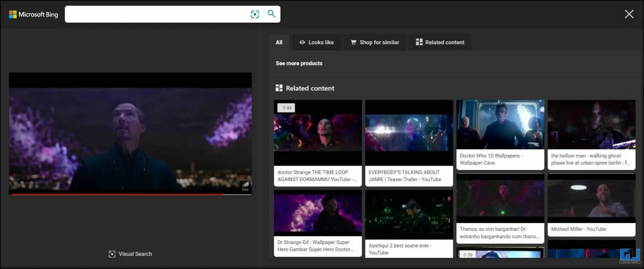Open the Shop for similar tab
The height and width of the screenshot is (269, 644).
[x=375, y=42]
